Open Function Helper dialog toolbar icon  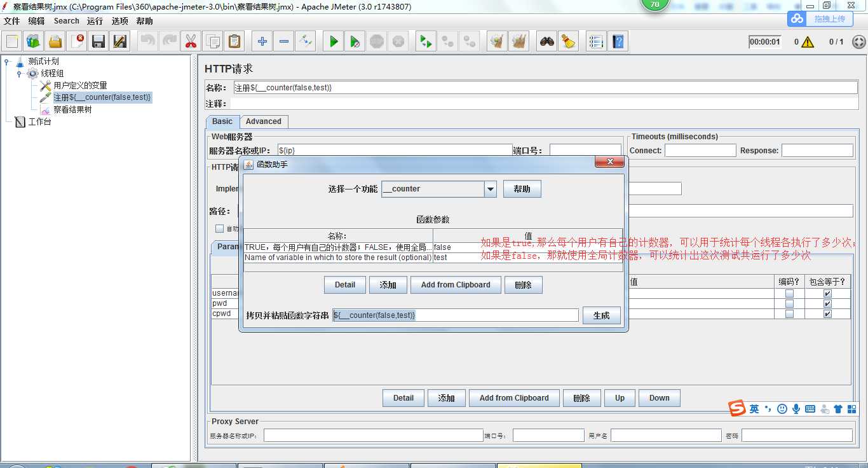pyautogui.click(x=595, y=42)
